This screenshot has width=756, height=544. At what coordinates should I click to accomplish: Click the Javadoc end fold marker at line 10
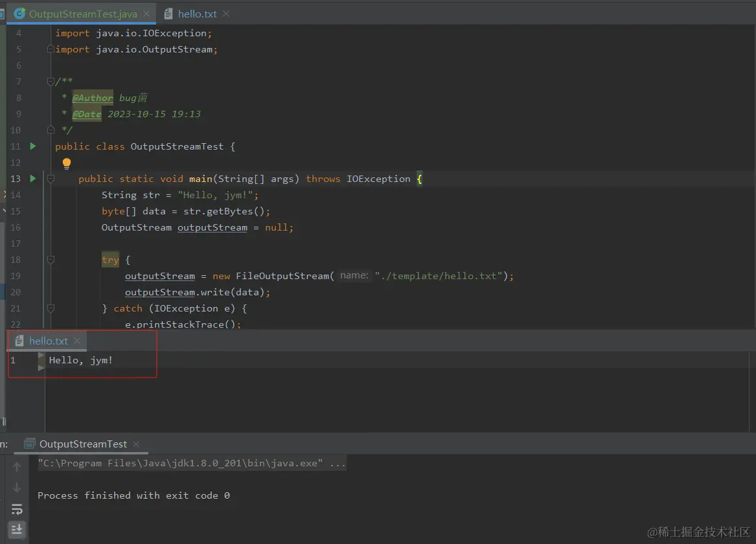[51, 130]
